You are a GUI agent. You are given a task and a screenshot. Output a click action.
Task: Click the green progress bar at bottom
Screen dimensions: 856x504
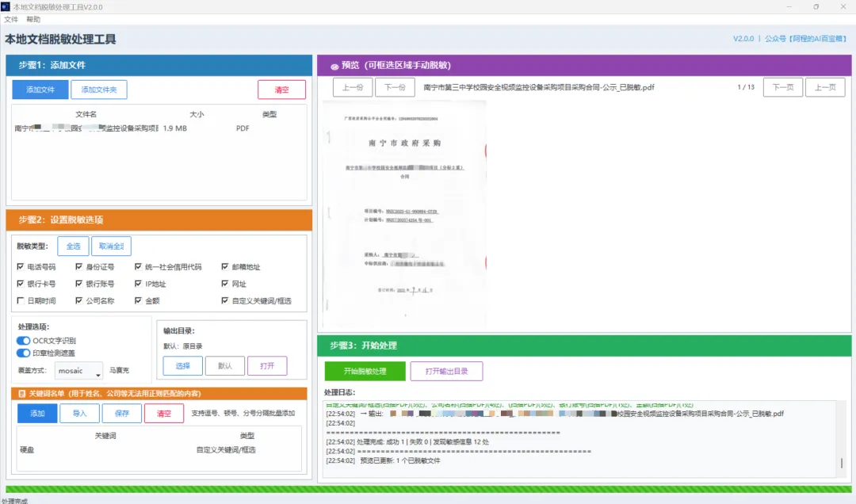click(428, 489)
